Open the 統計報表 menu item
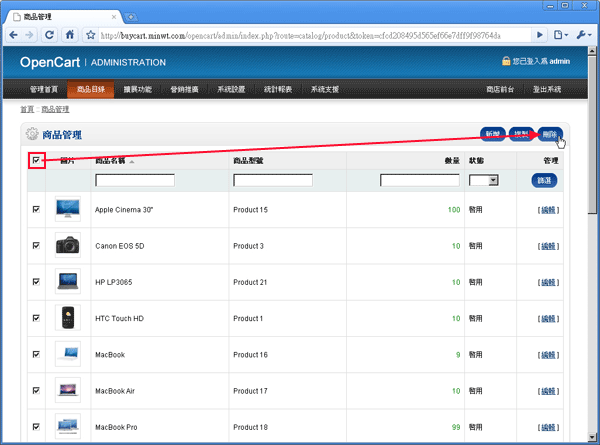This screenshot has height=445, width=600. tap(278, 89)
